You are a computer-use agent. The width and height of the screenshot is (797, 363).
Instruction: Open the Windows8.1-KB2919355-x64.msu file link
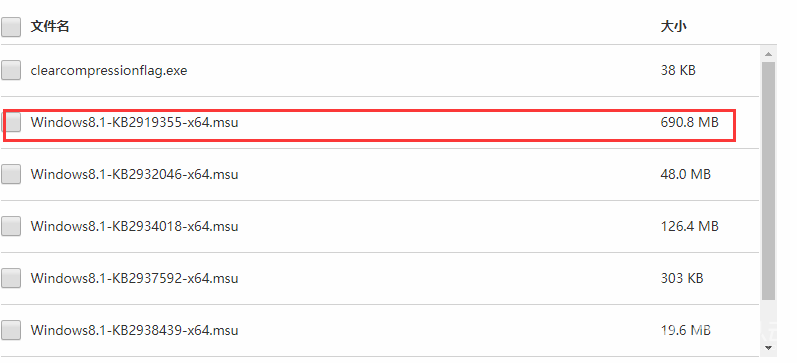pos(134,122)
